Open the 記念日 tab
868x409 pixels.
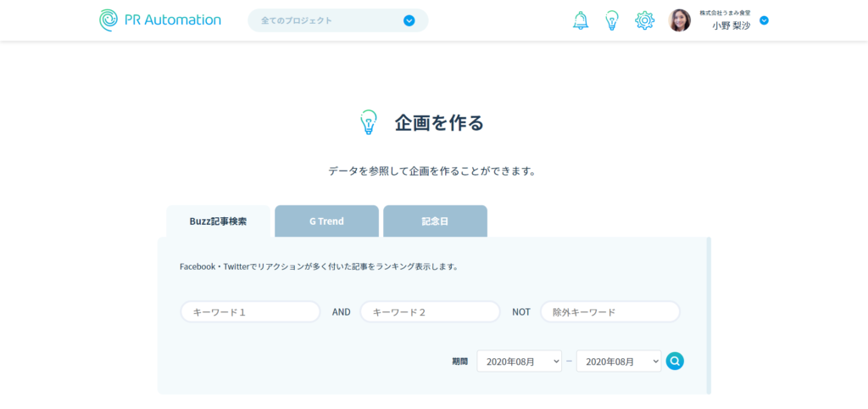click(x=435, y=221)
